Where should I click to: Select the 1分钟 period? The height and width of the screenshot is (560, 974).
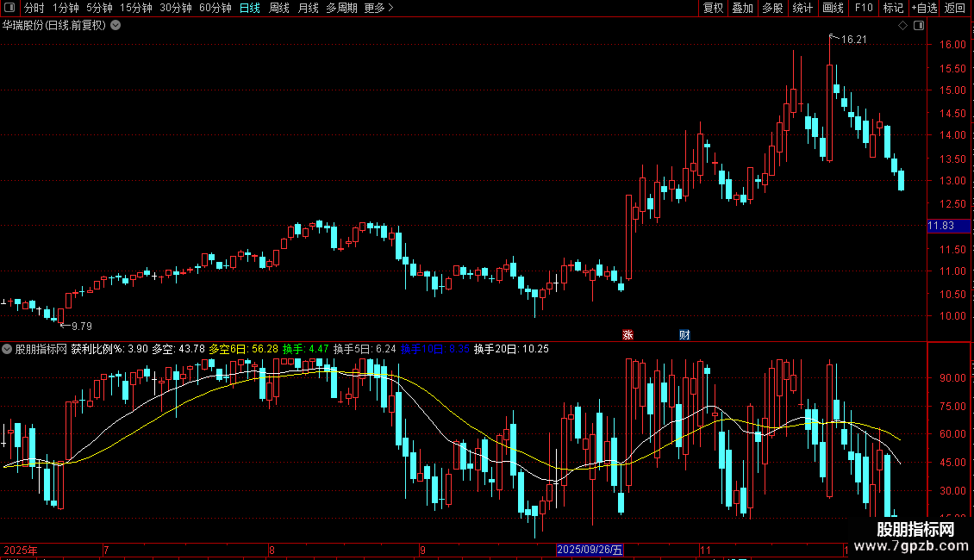(66, 8)
